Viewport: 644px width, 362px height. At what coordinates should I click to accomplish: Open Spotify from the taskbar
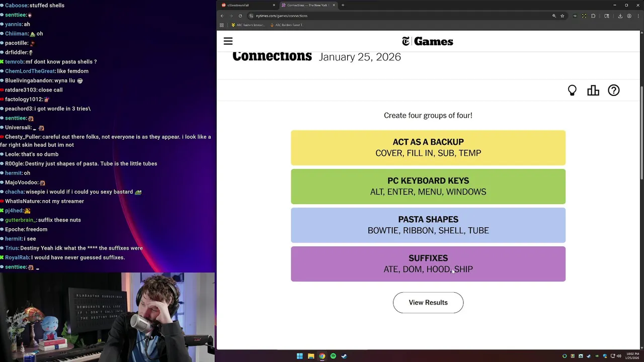333,356
